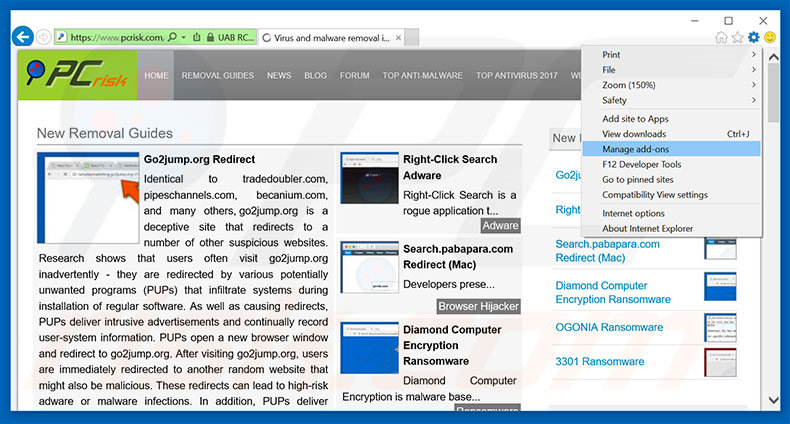Open Diamond Computer Encryption Ransomware article title
Viewport: 790px width, 424px height.
coord(452,345)
